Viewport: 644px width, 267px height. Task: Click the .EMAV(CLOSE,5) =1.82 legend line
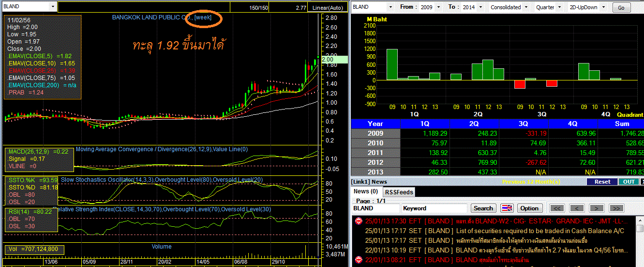point(40,56)
